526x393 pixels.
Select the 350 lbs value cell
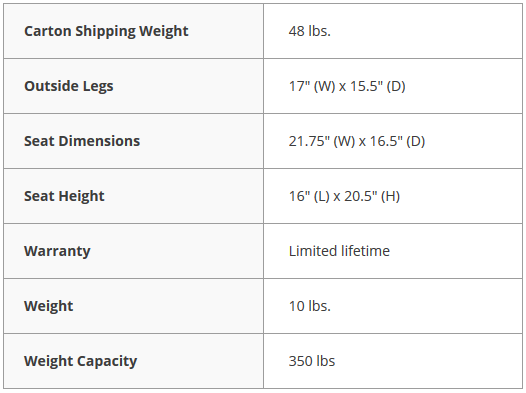click(392, 361)
